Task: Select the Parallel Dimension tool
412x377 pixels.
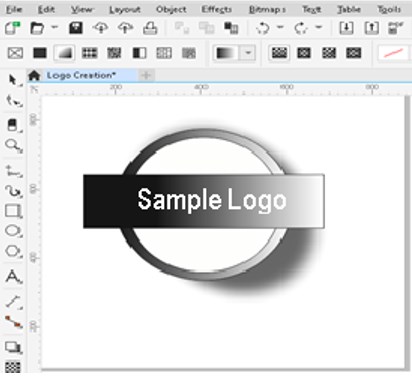Action: 14,302
